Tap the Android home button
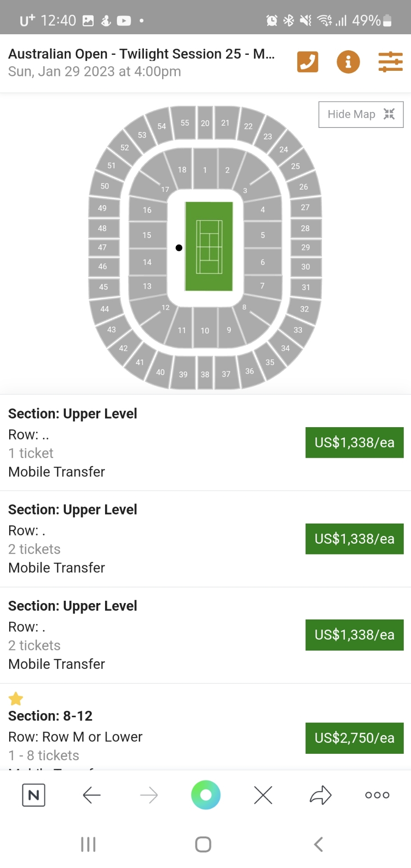The height and width of the screenshot is (868, 411). pyautogui.click(x=203, y=844)
